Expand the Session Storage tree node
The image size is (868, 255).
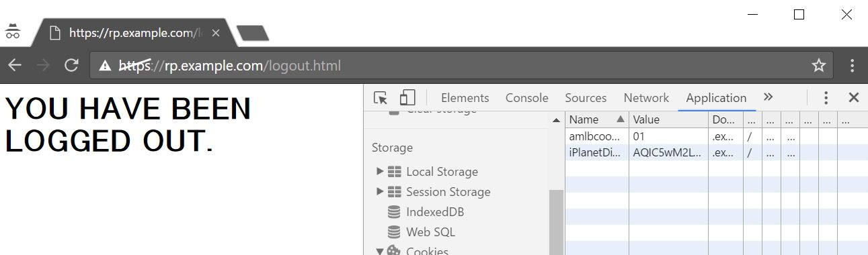click(x=381, y=192)
